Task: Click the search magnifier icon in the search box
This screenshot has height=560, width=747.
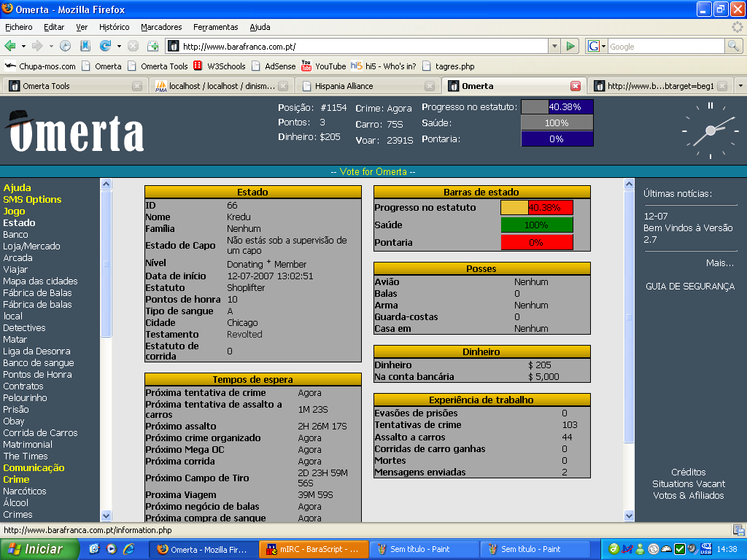Action: [733, 46]
